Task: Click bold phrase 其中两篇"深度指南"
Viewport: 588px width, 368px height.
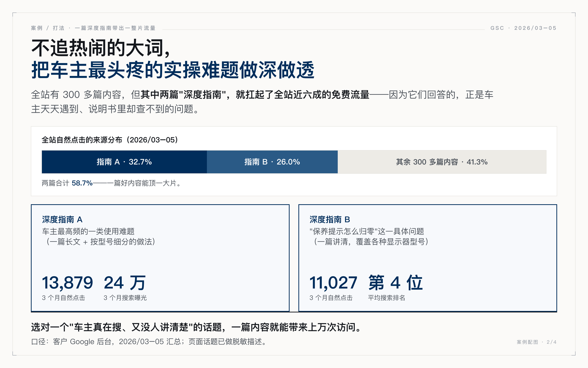Action: 183,94
